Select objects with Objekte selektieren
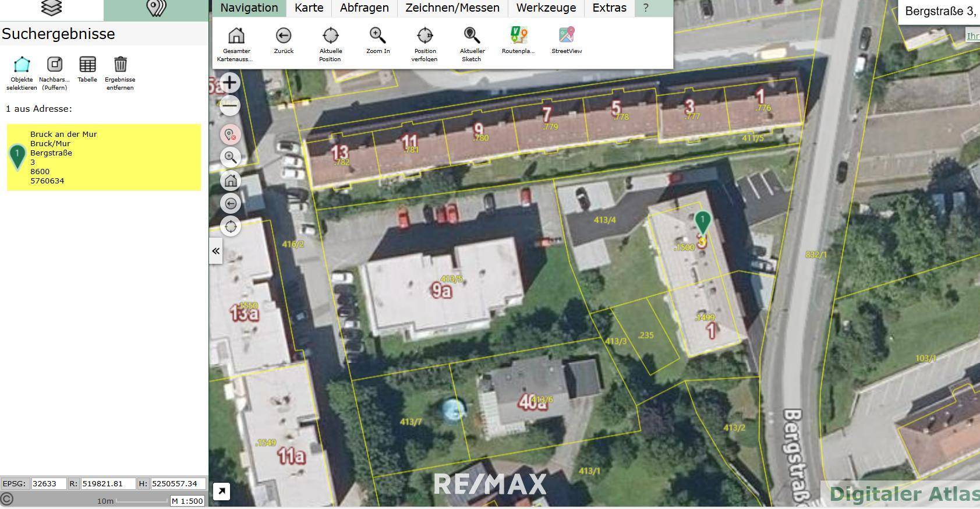The height and width of the screenshot is (509, 980). tap(22, 73)
